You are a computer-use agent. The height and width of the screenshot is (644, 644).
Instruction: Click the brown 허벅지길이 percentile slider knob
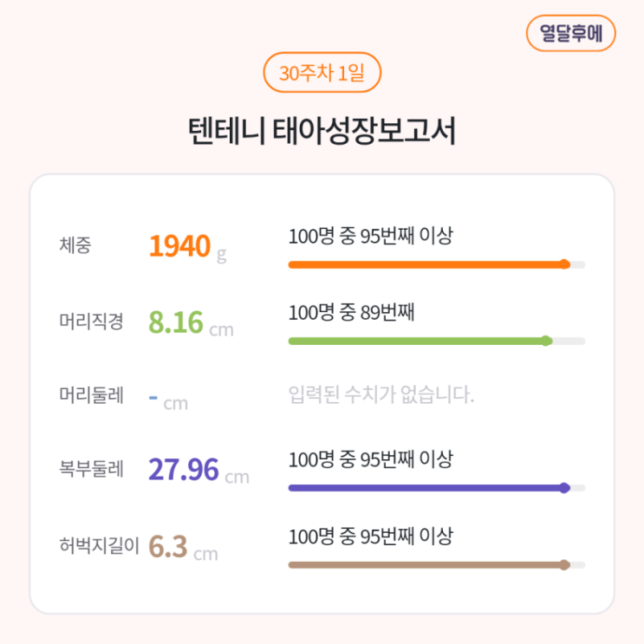point(564,565)
